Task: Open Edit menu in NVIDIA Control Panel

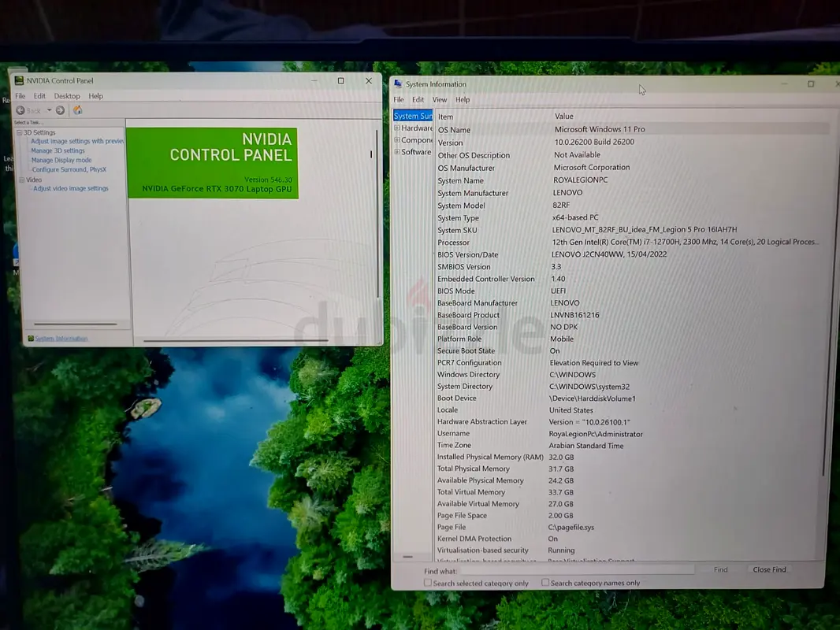Action: [x=39, y=96]
